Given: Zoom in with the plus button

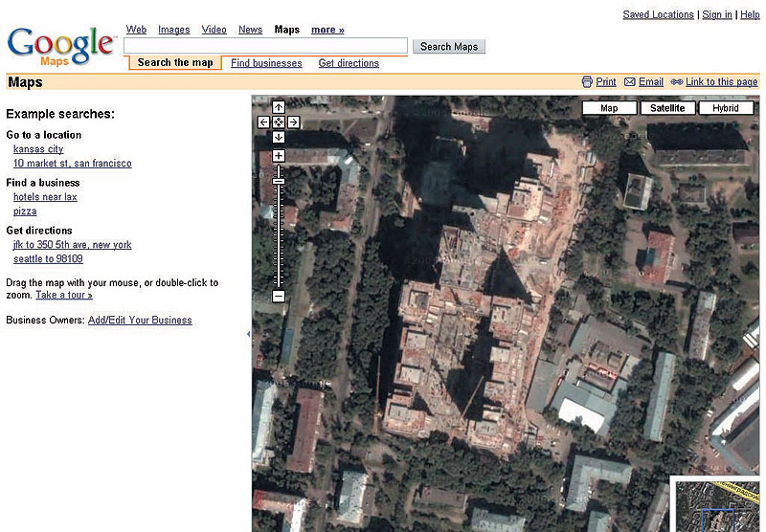Looking at the screenshot, I should point(279,156).
